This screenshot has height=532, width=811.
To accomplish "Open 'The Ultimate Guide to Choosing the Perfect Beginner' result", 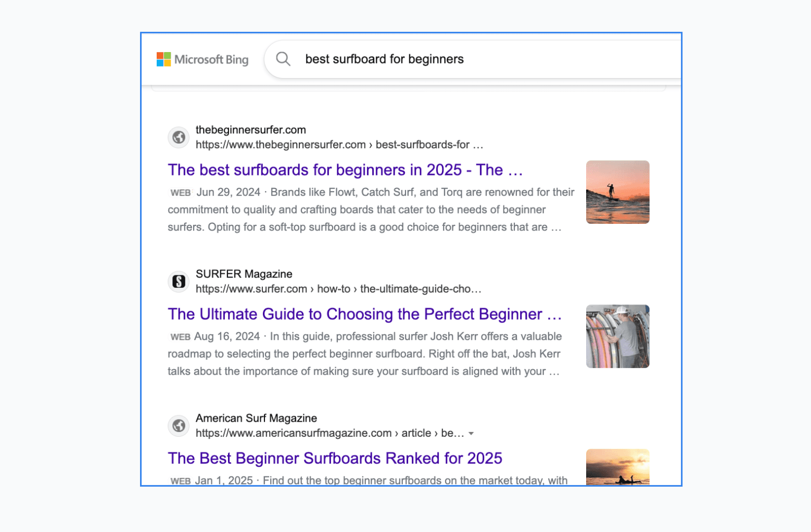I will click(x=364, y=314).
